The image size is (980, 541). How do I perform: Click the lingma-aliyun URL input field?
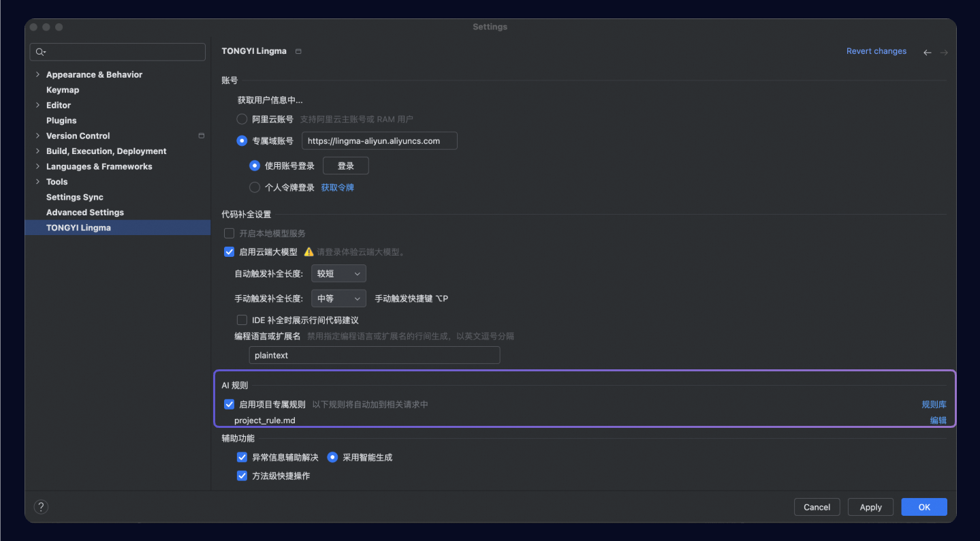379,141
